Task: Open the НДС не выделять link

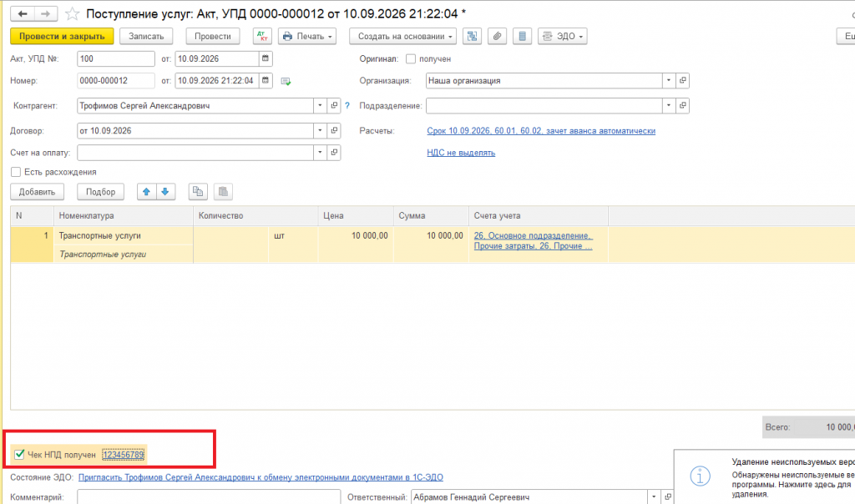Action: tap(461, 153)
